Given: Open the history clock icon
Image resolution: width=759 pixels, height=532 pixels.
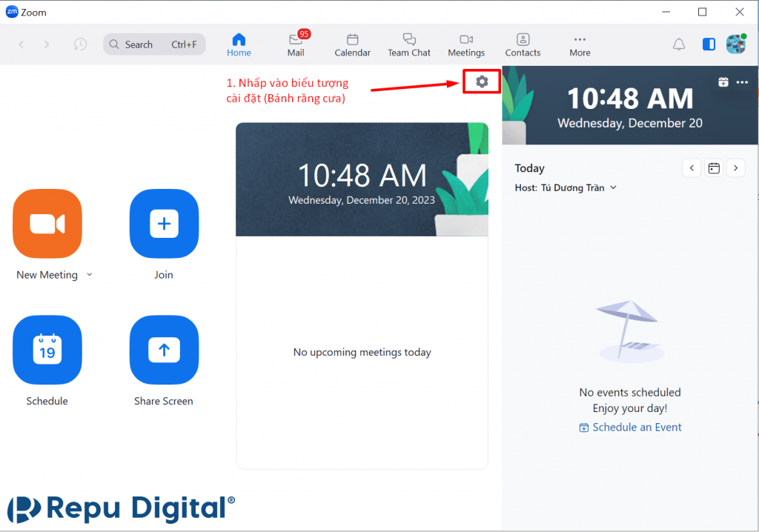Looking at the screenshot, I should [80, 44].
